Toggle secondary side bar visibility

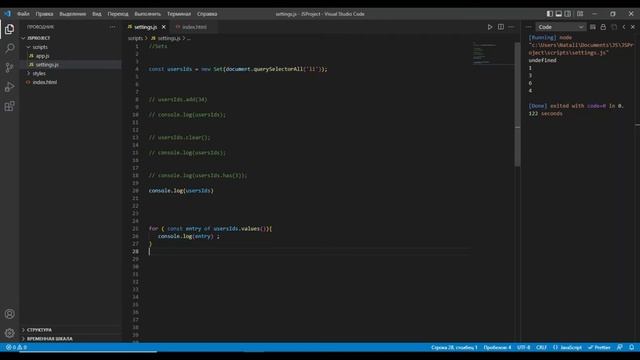tap(568, 13)
